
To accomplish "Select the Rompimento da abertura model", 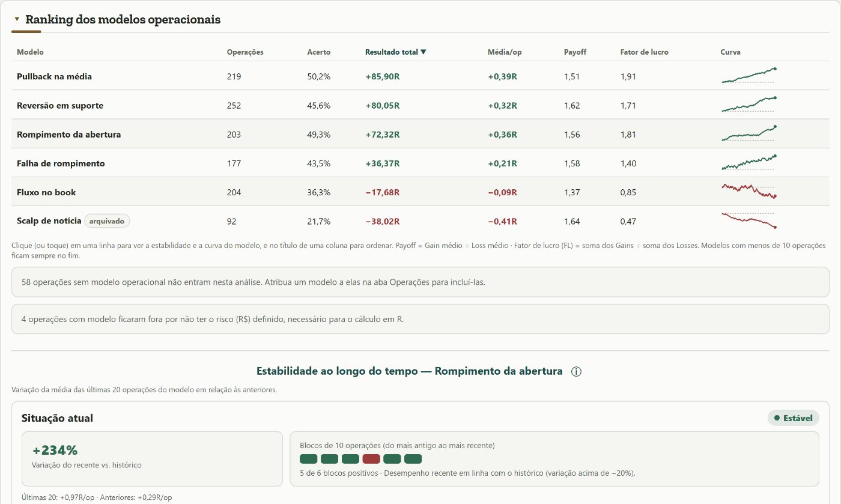I will pos(421,134).
